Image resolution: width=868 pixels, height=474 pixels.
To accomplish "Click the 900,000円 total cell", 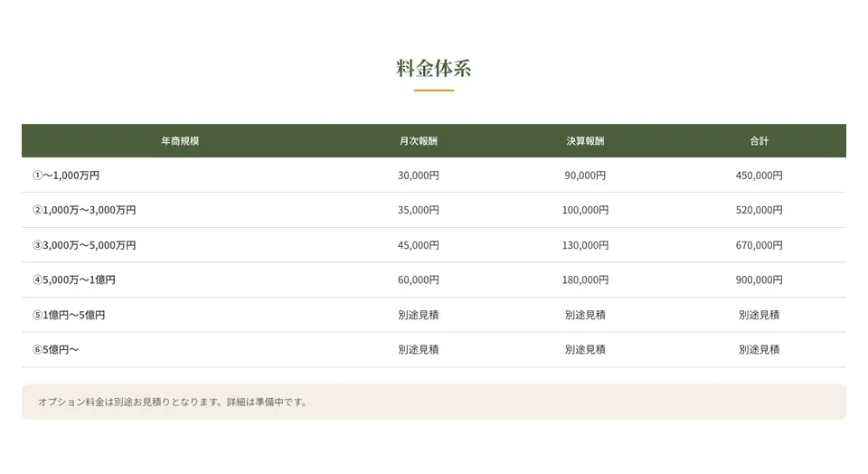I will [x=759, y=280].
